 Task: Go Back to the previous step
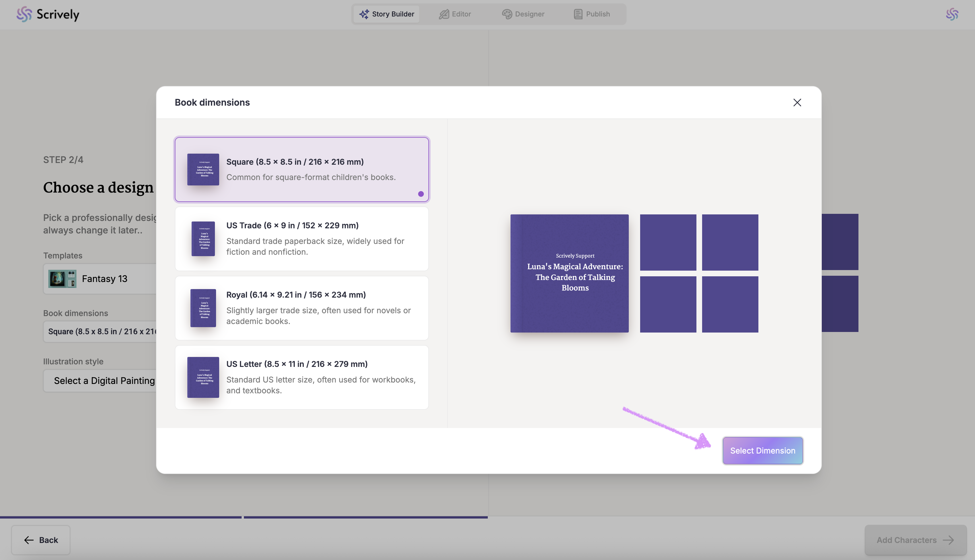pos(41,540)
